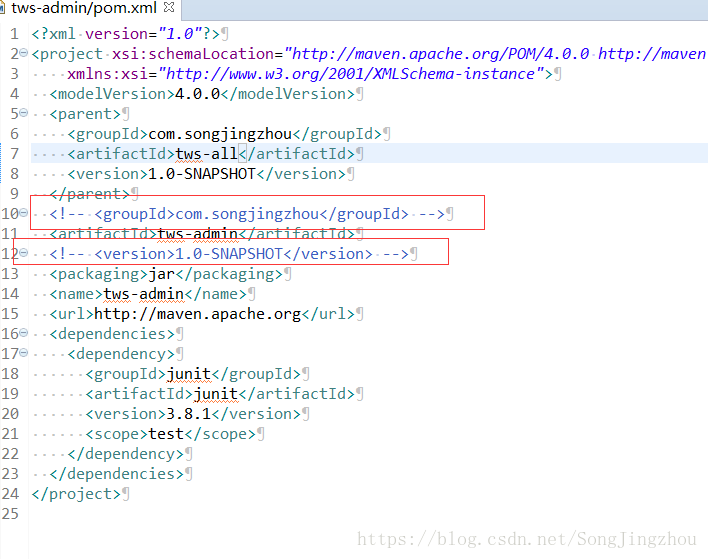Click modelVersion value 4.0.0

click(x=197, y=94)
